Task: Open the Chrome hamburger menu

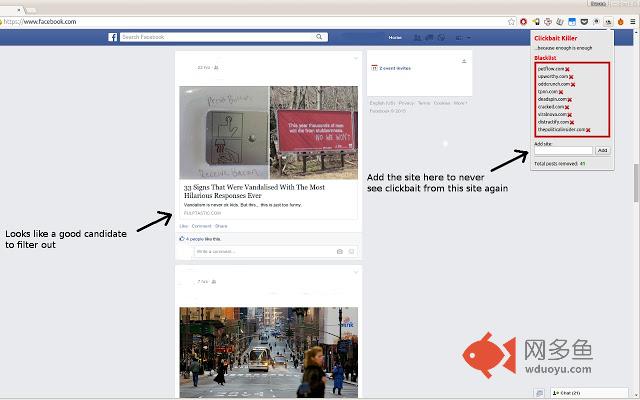Action: click(633, 22)
